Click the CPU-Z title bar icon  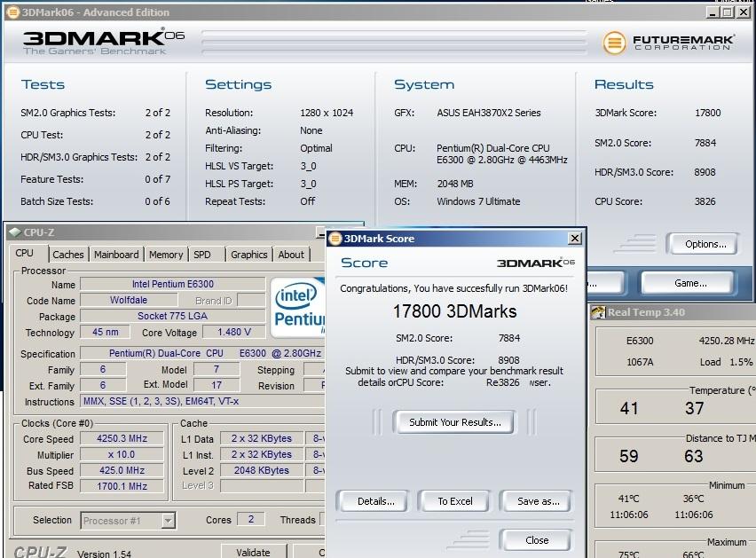click(x=15, y=232)
